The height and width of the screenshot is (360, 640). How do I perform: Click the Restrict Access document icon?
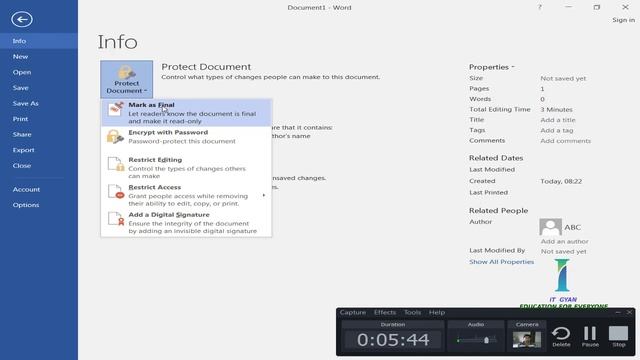coord(116,191)
